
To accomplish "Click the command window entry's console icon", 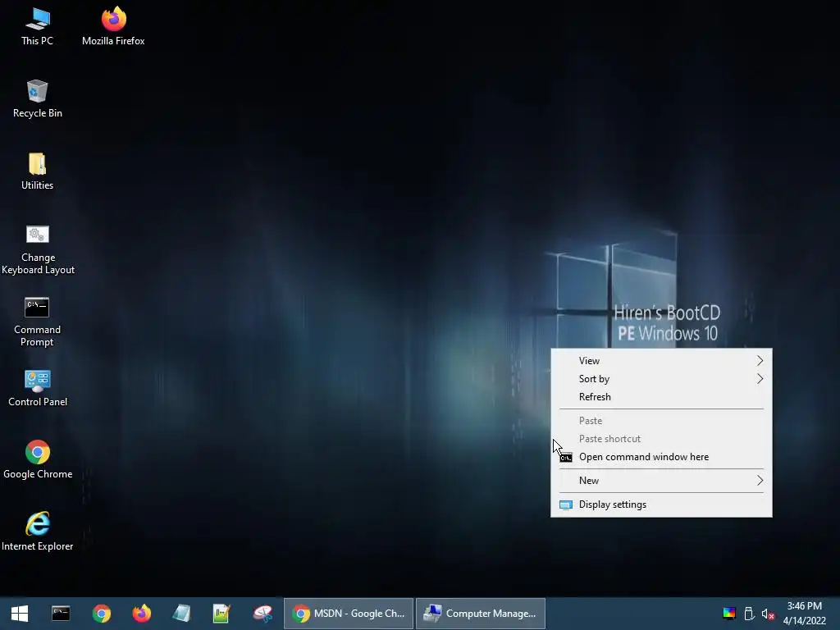I will point(566,458).
